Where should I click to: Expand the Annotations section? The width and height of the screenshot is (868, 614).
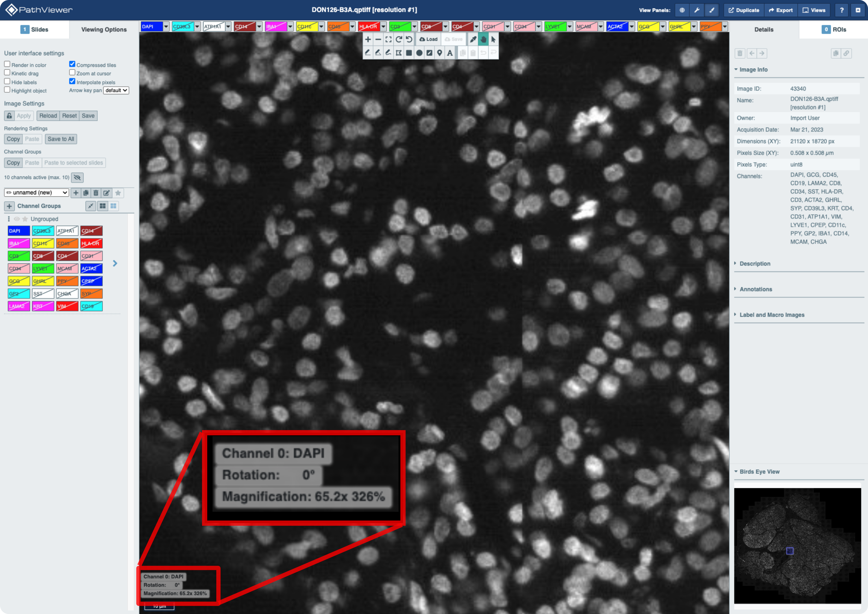[756, 289]
